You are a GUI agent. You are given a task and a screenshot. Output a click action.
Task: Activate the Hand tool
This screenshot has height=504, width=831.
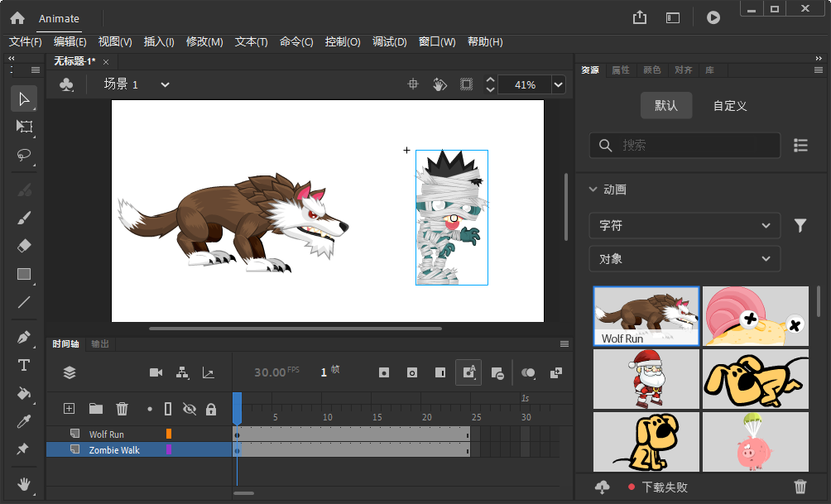(23, 485)
